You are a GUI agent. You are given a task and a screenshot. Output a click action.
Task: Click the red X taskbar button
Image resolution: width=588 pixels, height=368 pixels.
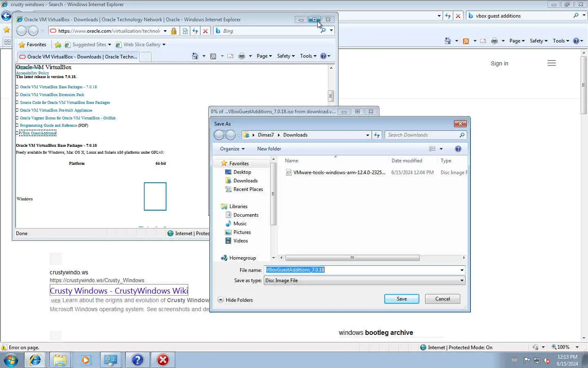[x=163, y=360]
